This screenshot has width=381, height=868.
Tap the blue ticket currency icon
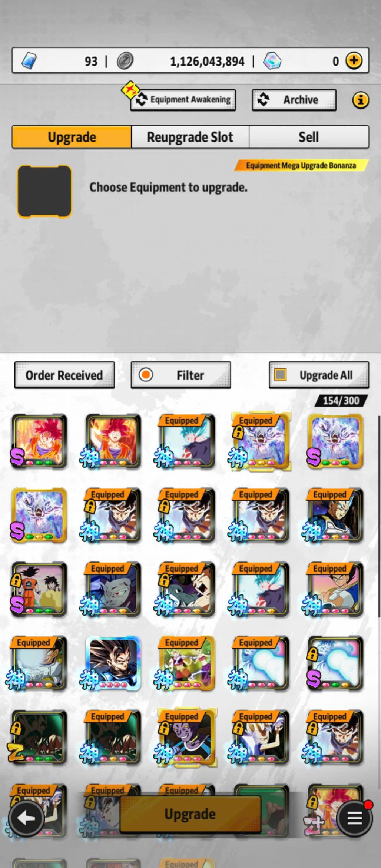point(29,60)
